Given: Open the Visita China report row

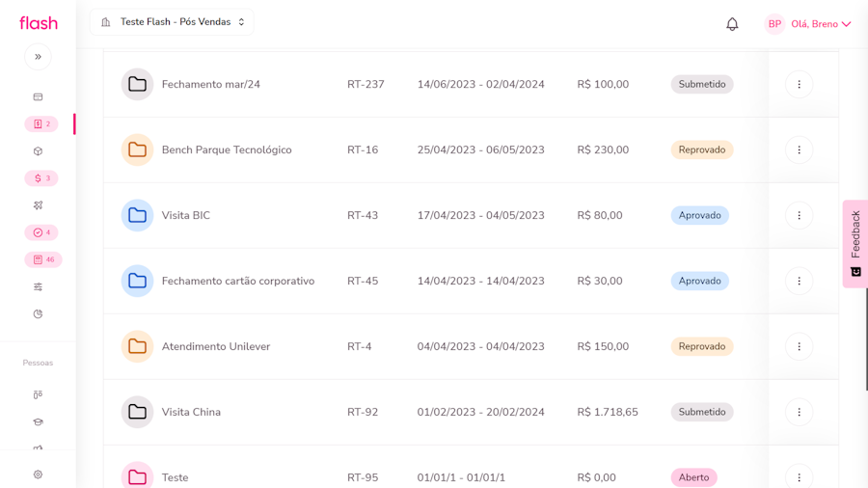Looking at the screenshot, I should click(x=191, y=412).
